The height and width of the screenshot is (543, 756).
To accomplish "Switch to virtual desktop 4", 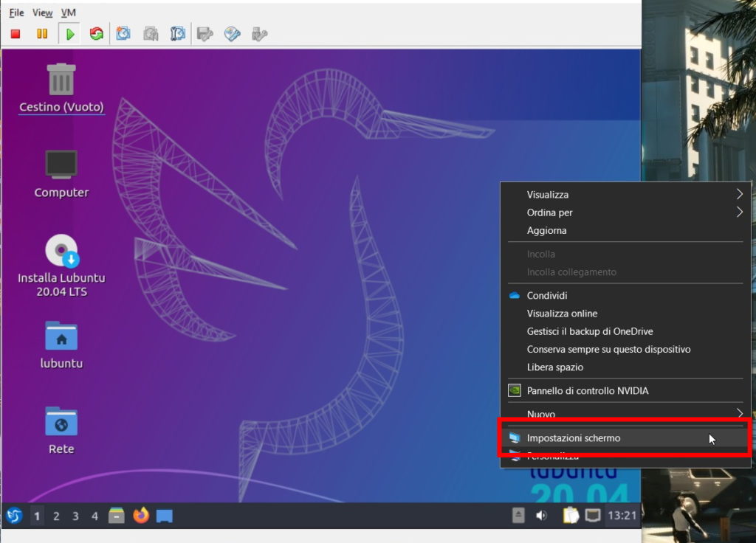I will click(x=94, y=516).
